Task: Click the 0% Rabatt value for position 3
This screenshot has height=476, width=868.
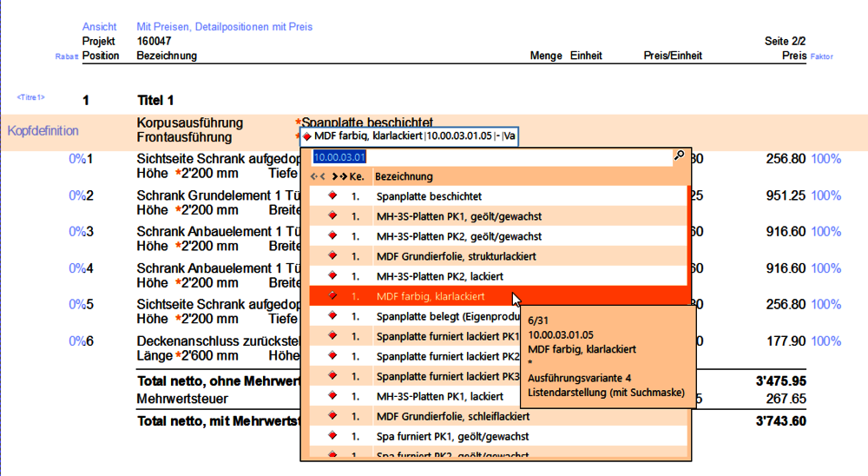Action: (77, 232)
